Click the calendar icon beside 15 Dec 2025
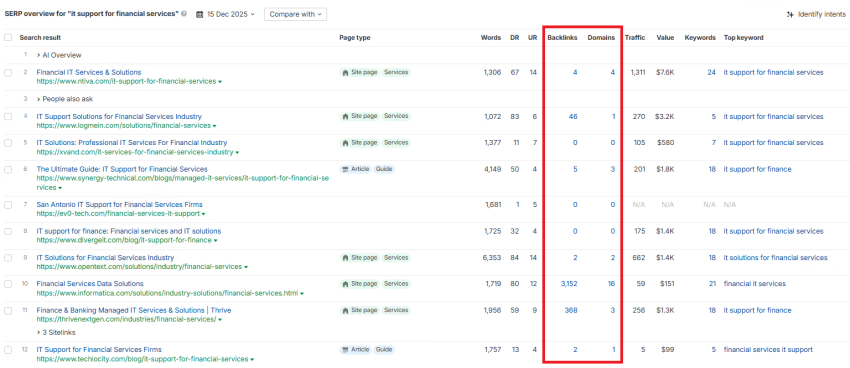 [199, 15]
